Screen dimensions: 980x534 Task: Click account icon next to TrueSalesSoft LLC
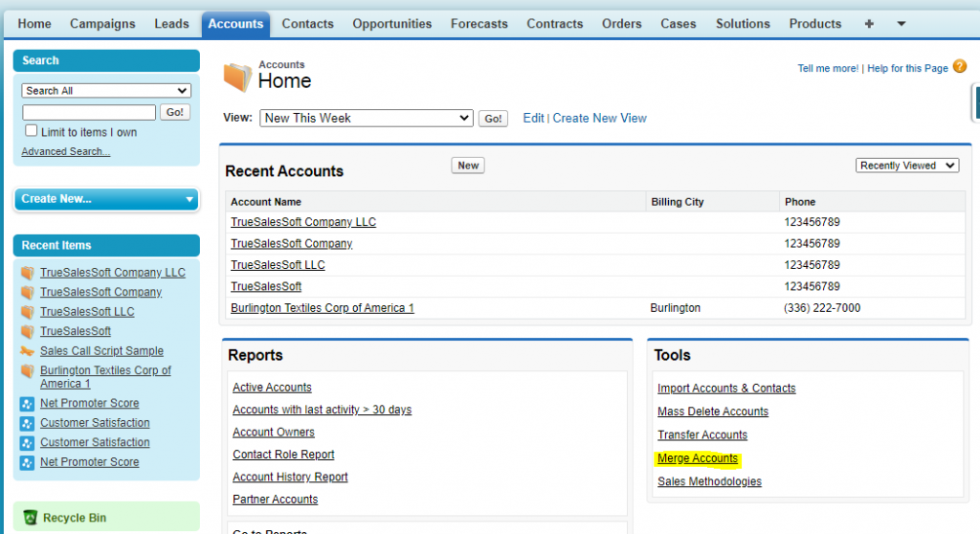[x=28, y=312]
